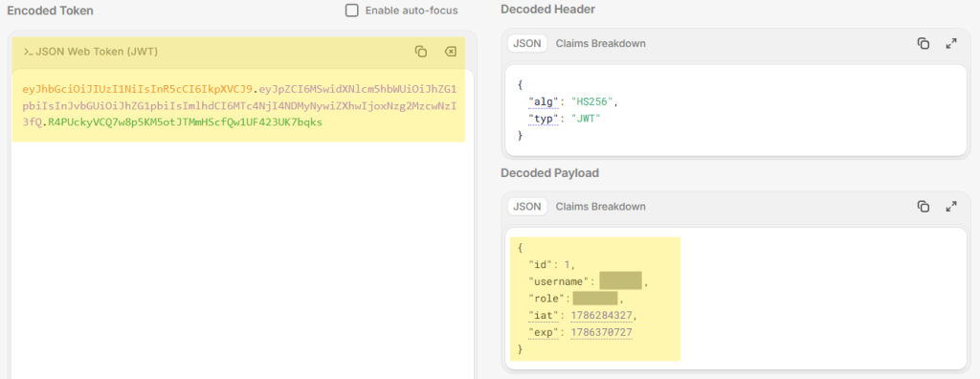The width and height of the screenshot is (980, 379).
Task: Click the "username" key in payload
Action: 560,282
